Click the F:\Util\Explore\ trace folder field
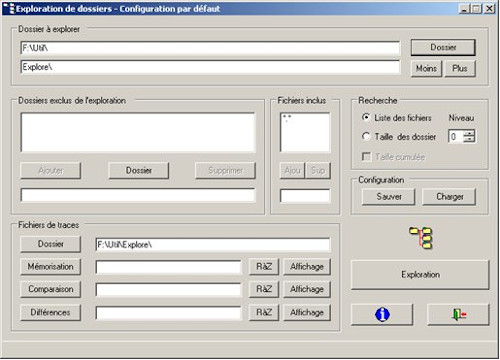500x360 pixels. click(213, 245)
